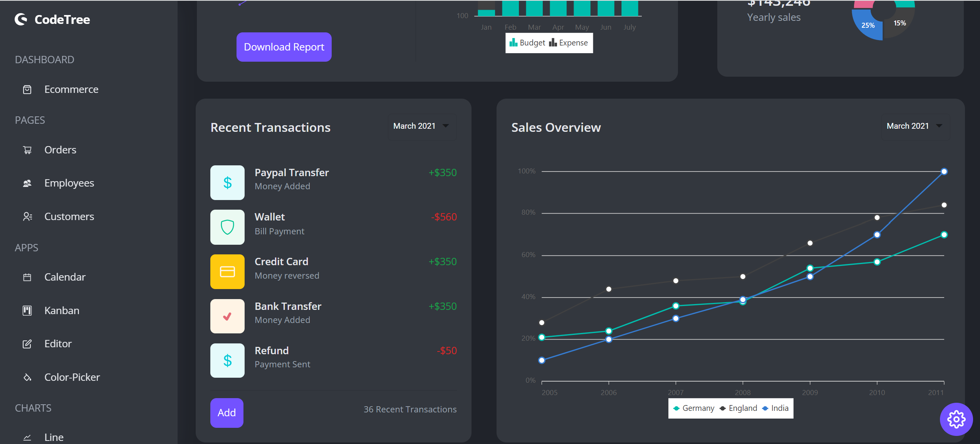Toggle the Expense series visibility
The image size is (980, 444).
click(x=569, y=43)
